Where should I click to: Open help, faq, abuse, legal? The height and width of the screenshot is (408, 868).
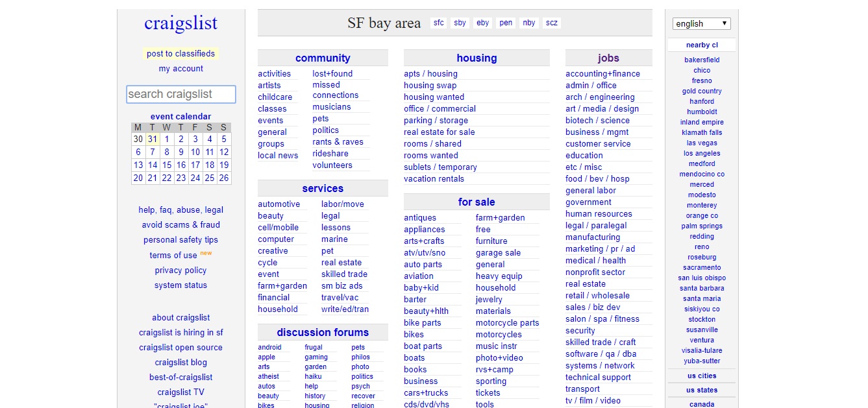[x=181, y=210]
